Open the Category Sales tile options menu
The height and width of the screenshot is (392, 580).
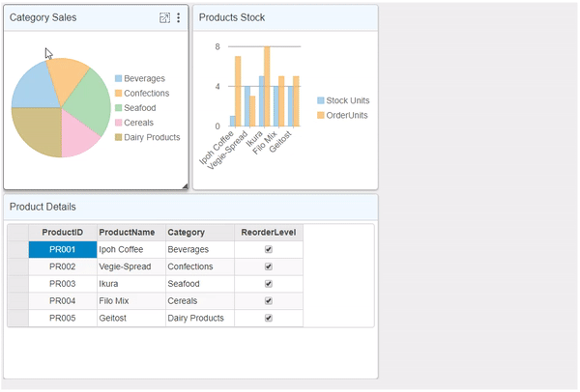[178, 18]
